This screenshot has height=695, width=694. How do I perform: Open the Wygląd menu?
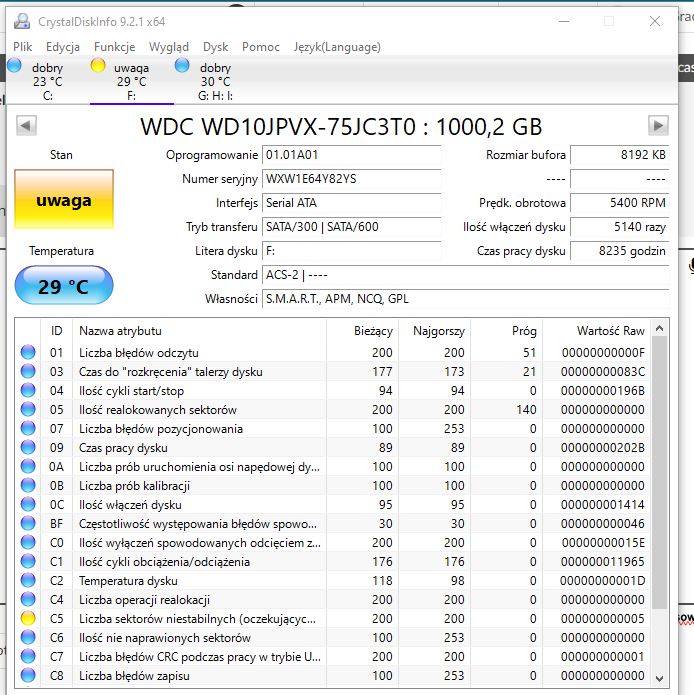(169, 47)
